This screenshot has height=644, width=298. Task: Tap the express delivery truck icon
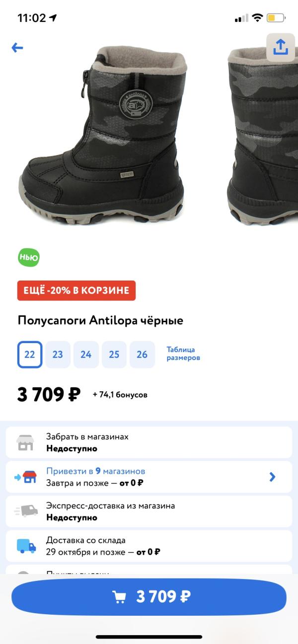(23, 511)
